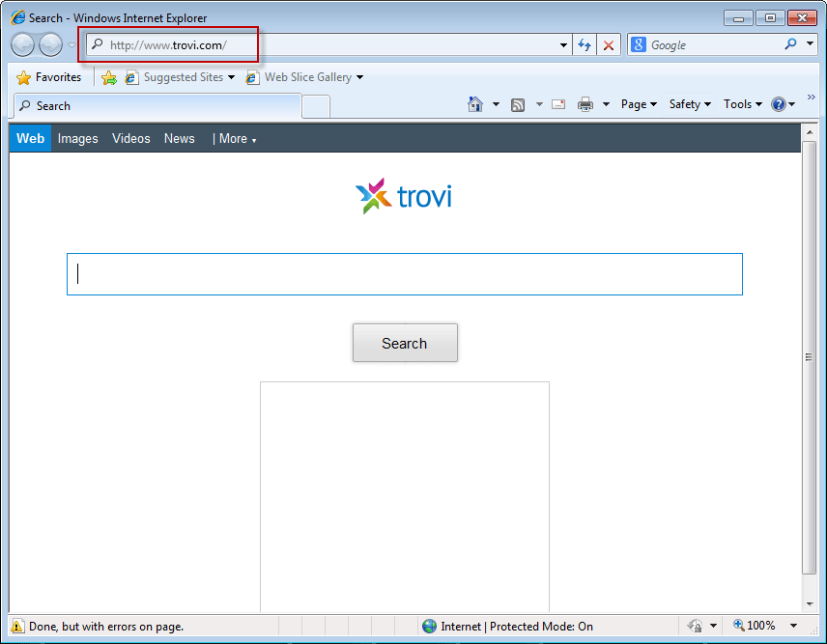Click the scrollbar down arrow
The image size is (827, 644).
[809, 604]
